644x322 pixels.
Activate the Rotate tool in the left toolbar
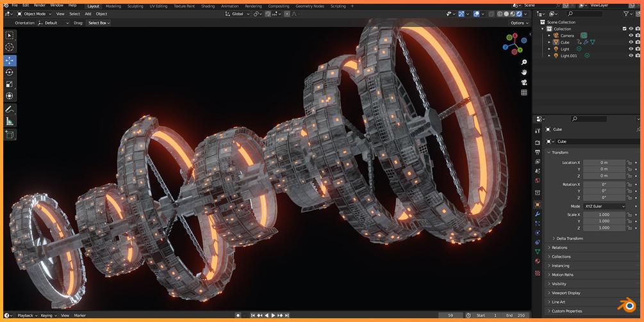pos(10,72)
